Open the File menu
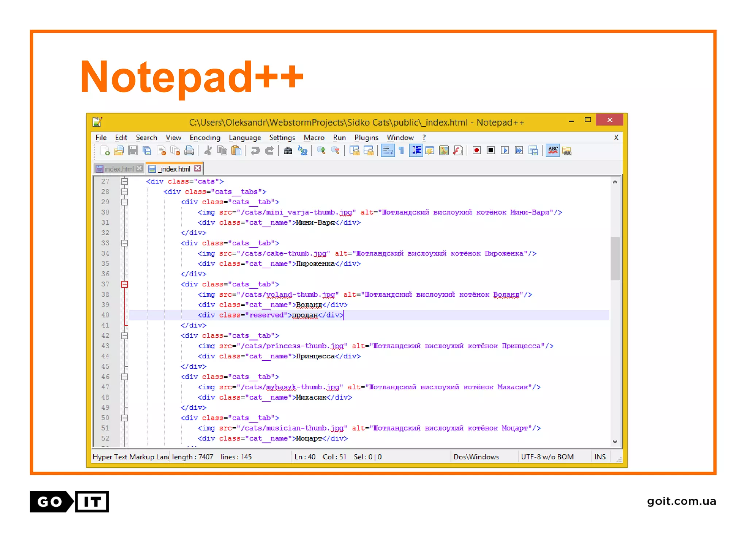 [x=101, y=138]
